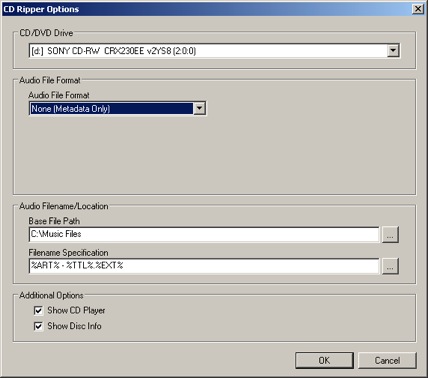Toggle the Show Disc Info checkbox

38,326
